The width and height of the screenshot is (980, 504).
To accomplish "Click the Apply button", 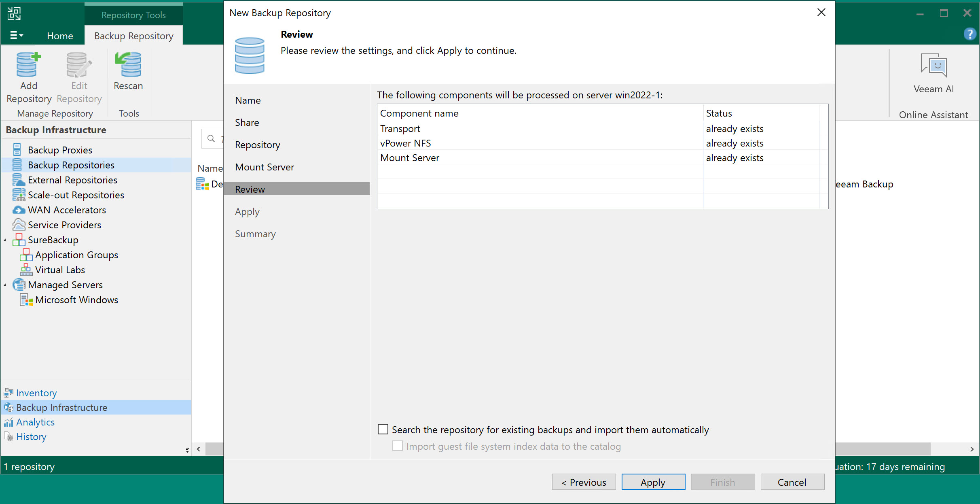I will 653,482.
